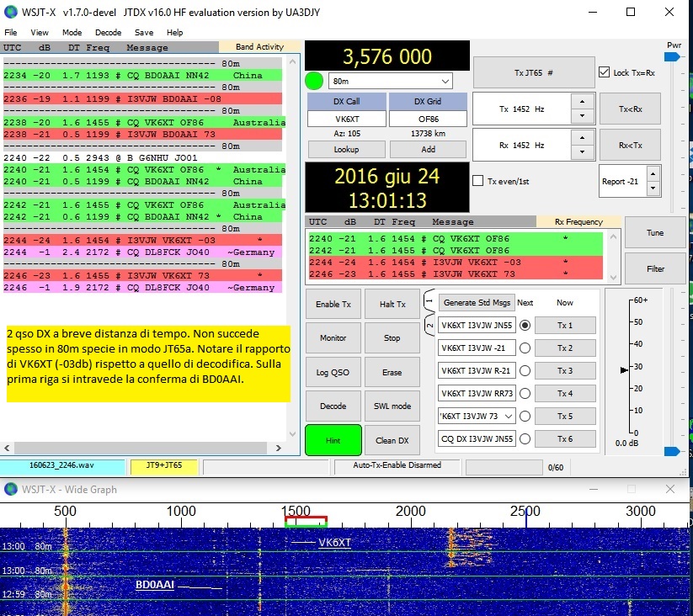Switch to message tab 1
This screenshot has height=616, width=693.
429,301
